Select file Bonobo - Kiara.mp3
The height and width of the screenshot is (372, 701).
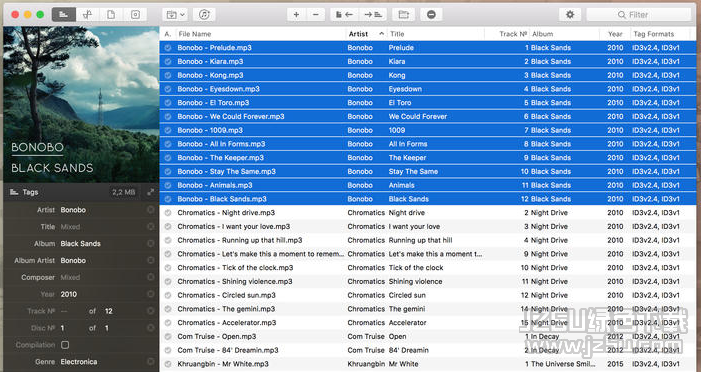[x=210, y=62]
